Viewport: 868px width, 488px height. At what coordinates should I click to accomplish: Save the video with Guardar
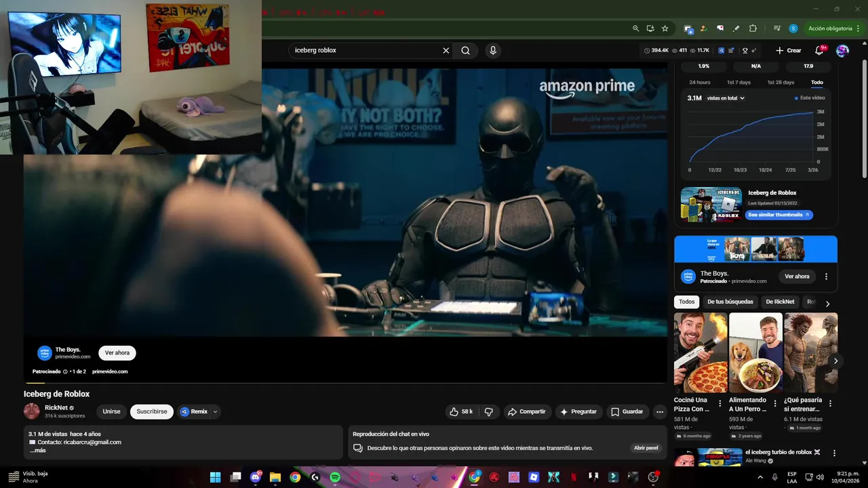click(x=627, y=411)
